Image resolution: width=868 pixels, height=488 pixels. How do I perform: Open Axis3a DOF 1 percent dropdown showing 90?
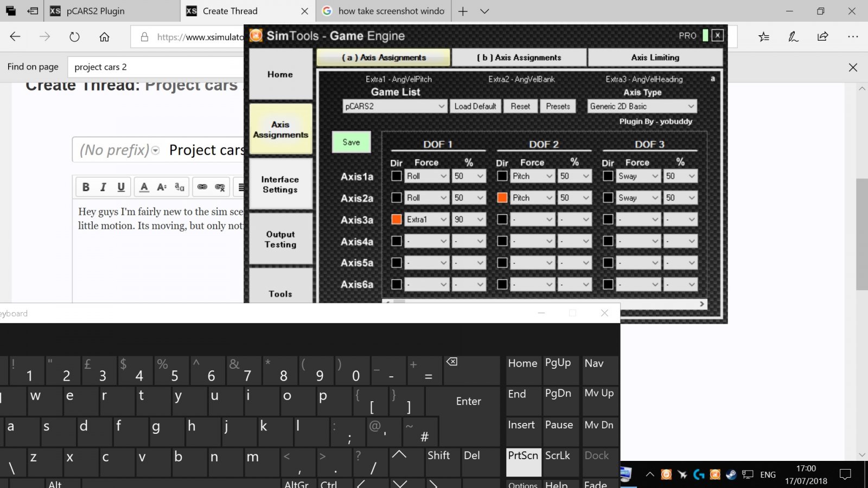[469, 219]
